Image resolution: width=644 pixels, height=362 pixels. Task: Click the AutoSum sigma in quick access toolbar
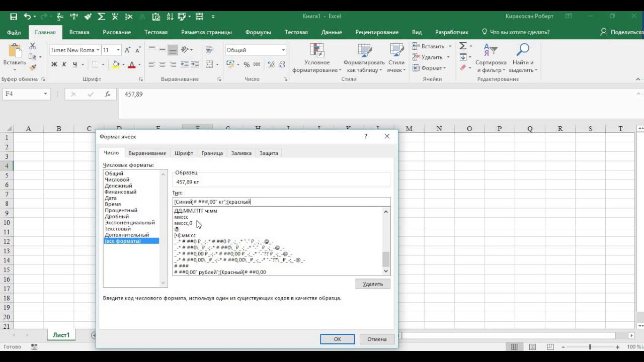101,17
